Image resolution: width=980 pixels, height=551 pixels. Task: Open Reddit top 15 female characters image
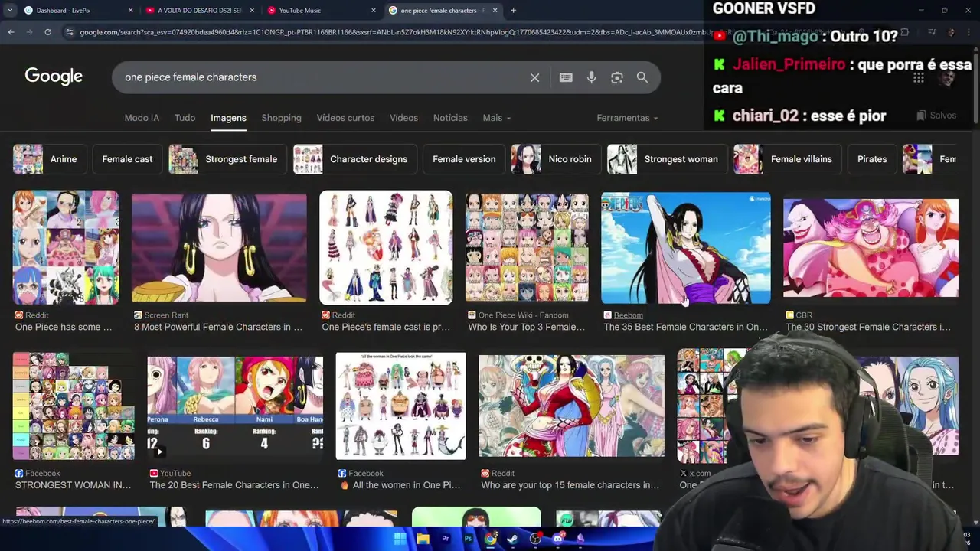571,406
